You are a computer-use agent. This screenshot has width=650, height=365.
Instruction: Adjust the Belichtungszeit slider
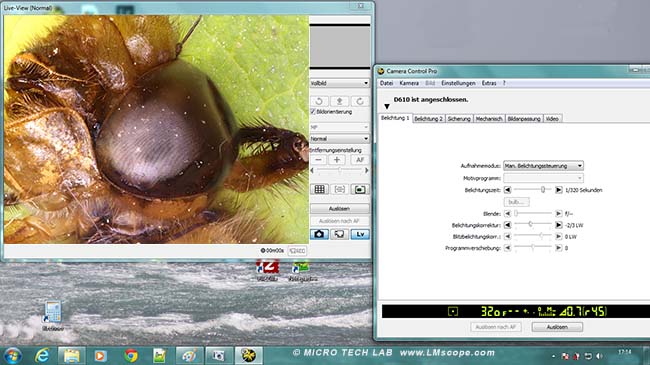click(x=533, y=190)
